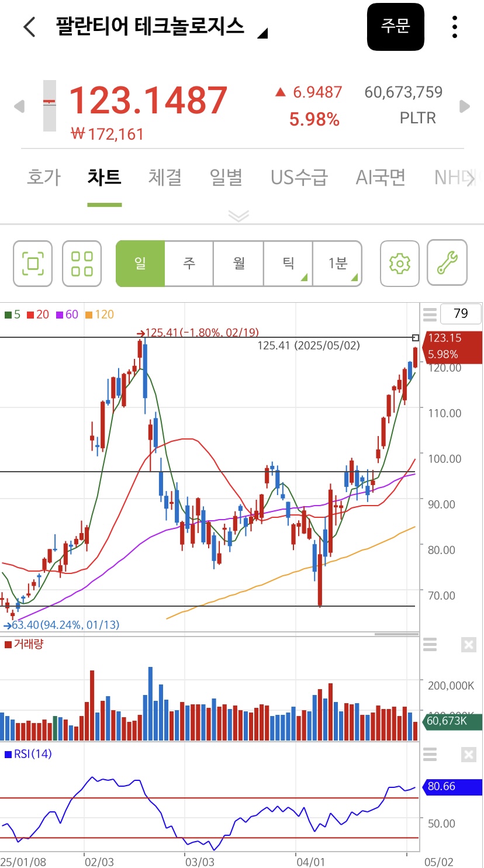This screenshot has width=484, height=868.
Task: Toggle the 120-day moving average legend
Action: (x=99, y=314)
